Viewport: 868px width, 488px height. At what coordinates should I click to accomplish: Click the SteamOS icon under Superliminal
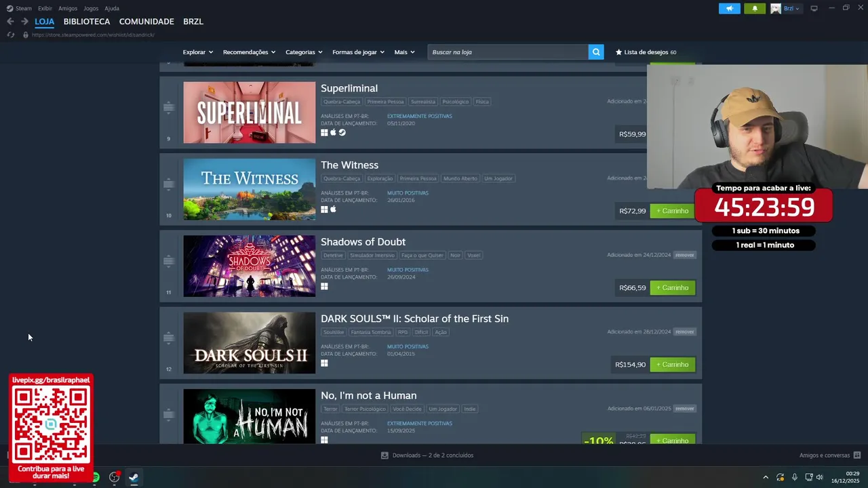point(342,132)
